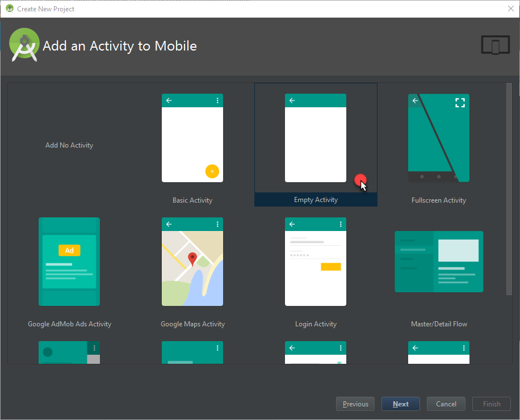Select the Google AdMob Ads Activity thumbnail

point(69,262)
